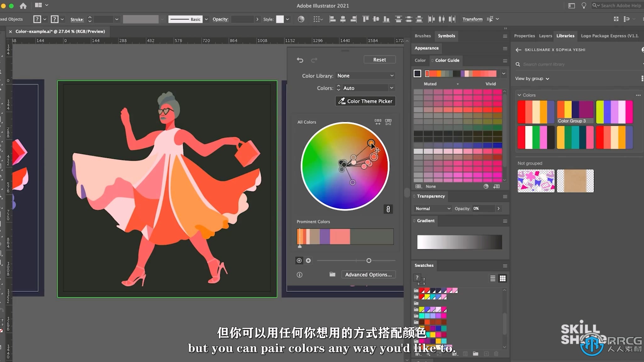Screen dimensions: 644x362
Task: Switch to the Layers tab
Action: point(545,36)
